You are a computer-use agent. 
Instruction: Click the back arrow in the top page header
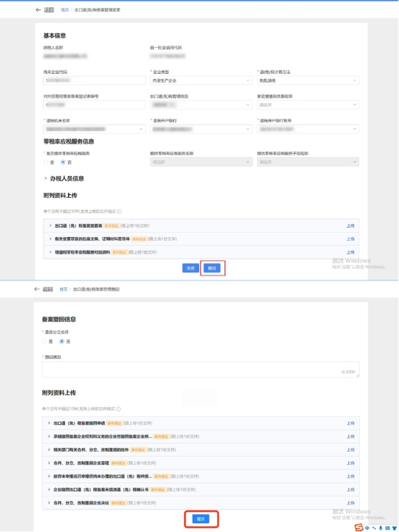coord(38,10)
